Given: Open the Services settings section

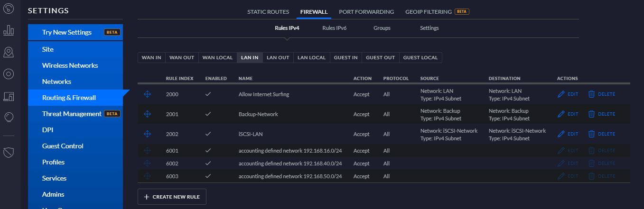Looking at the screenshot, I should coord(75,178).
